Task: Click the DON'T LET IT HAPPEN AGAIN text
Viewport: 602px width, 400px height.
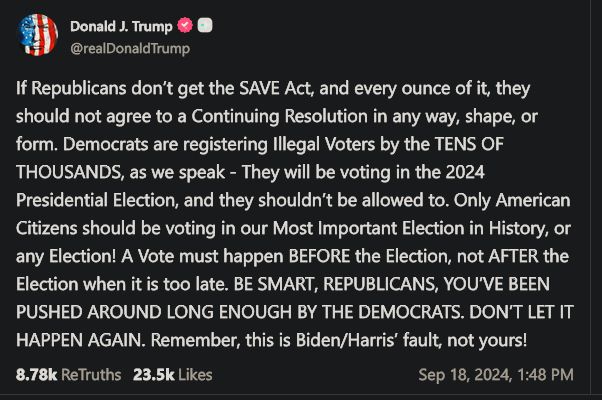Action: click(x=295, y=326)
